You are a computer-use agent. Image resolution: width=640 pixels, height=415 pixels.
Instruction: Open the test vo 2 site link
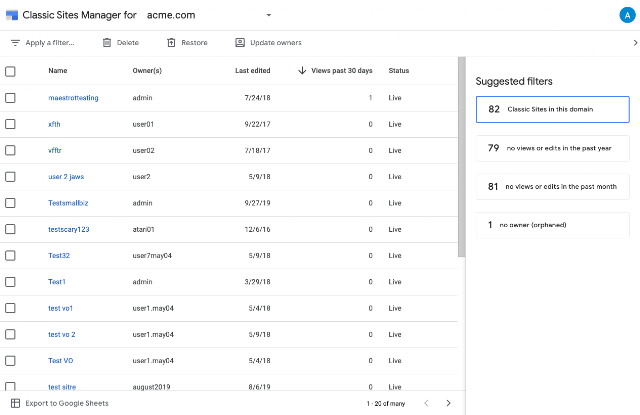62,335
